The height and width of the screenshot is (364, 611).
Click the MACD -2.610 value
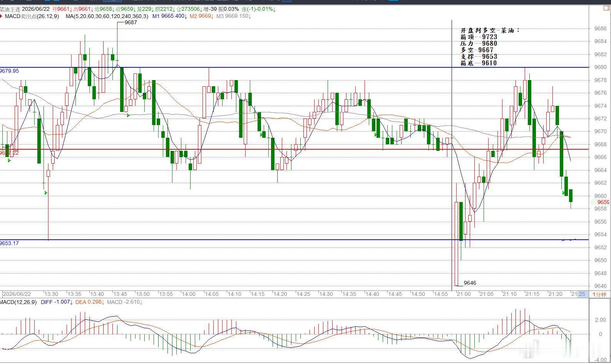click(x=125, y=302)
